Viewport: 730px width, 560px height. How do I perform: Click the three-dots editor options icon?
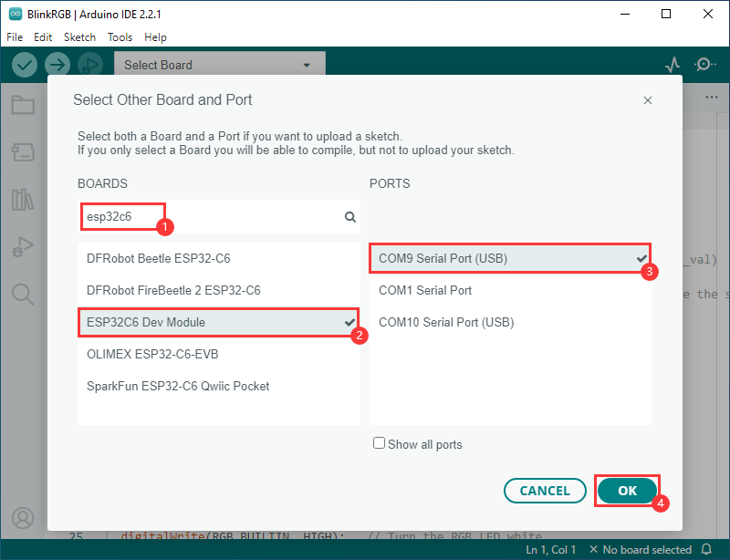712,98
